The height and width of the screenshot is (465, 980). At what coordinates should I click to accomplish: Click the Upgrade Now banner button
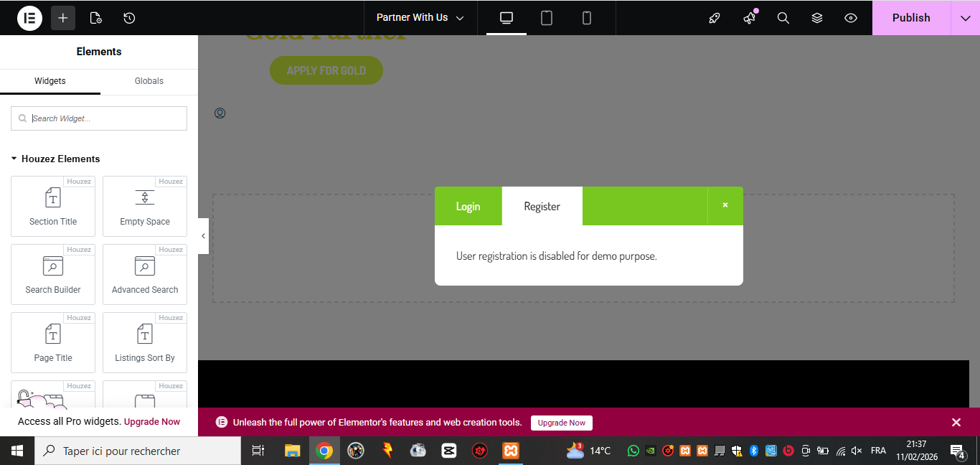click(562, 423)
